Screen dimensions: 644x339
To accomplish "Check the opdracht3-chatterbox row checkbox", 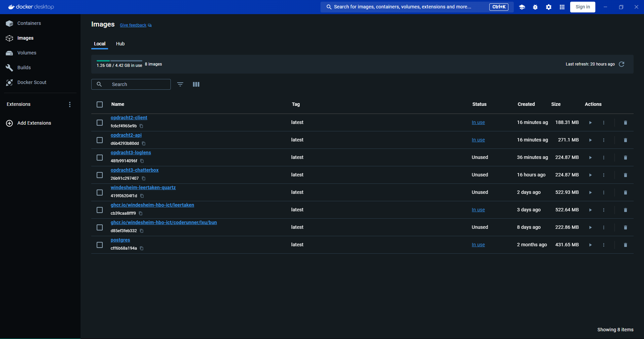I will coord(100,175).
